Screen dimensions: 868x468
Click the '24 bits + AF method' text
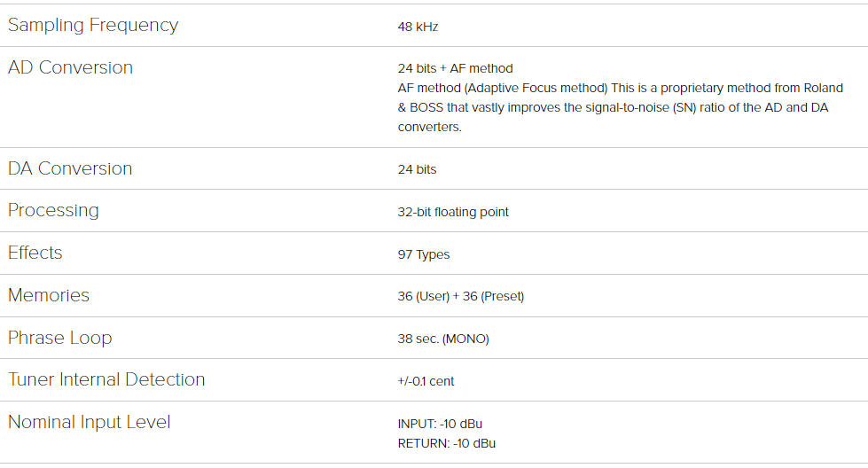click(x=455, y=68)
